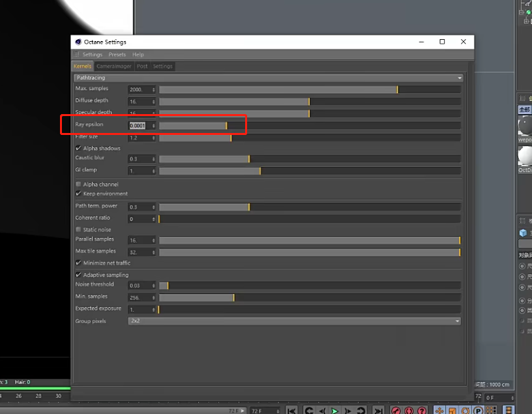
Task: Switch to the Cameraimager tab
Action: point(113,66)
